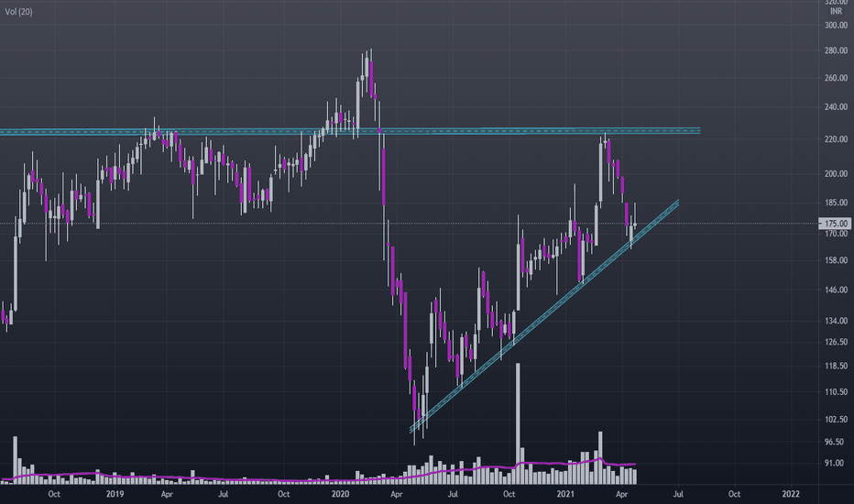Click the 200.00 price axis label

[x=836, y=174]
